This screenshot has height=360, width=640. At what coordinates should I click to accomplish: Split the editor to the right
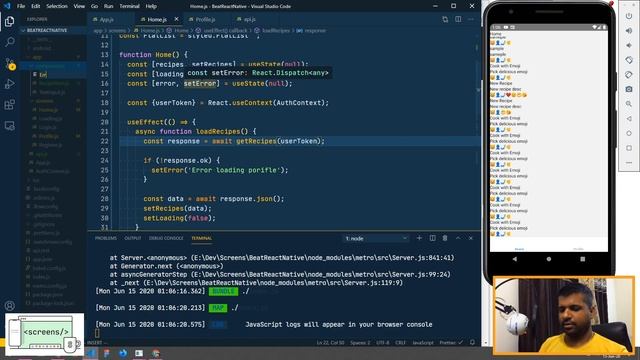(458, 19)
